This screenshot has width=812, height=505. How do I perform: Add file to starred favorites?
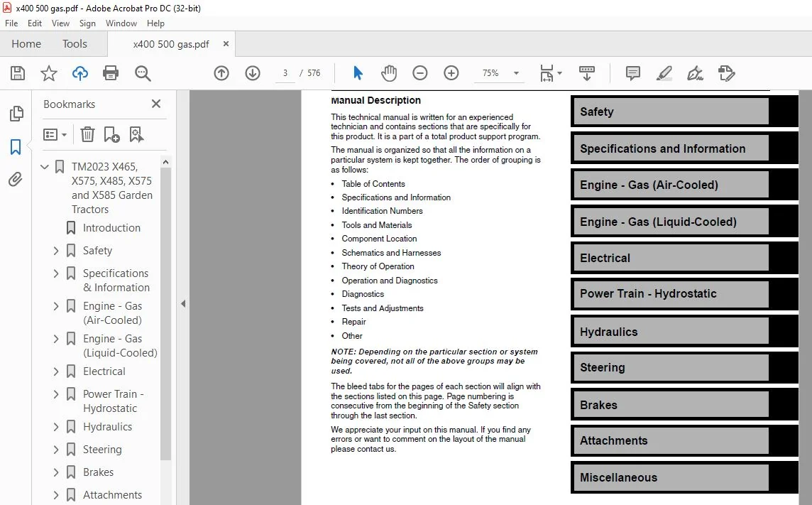pyautogui.click(x=49, y=73)
